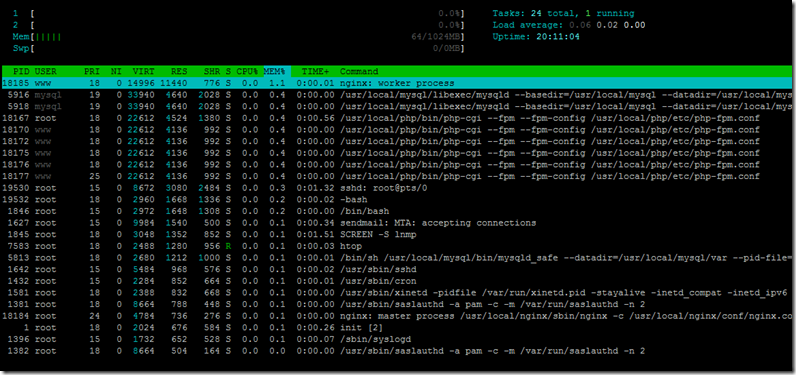Click the Uptime 20:11:04 text
796x375 pixels.
click(536, 37)
